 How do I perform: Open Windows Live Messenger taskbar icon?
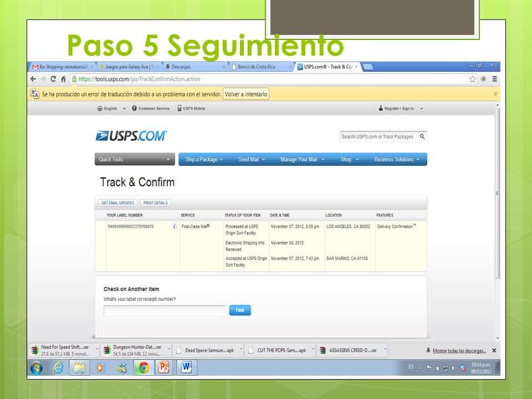click(x=122, y=368)
